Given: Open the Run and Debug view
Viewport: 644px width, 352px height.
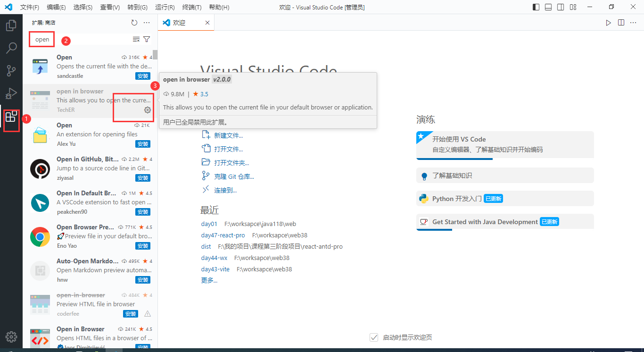Looking at the screenshot, I should 11,93.
